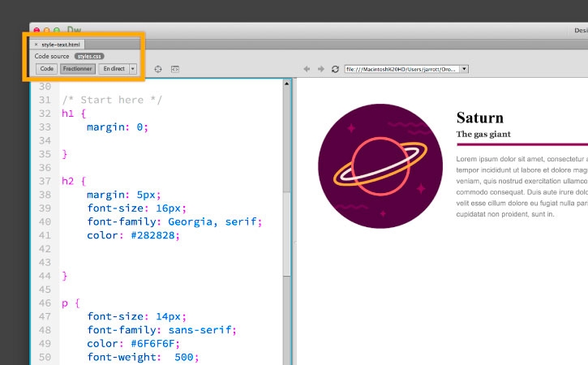Click the code pane vertical scrollbar thumb
This screenshot has height=365, width=588.
(286, 234)
